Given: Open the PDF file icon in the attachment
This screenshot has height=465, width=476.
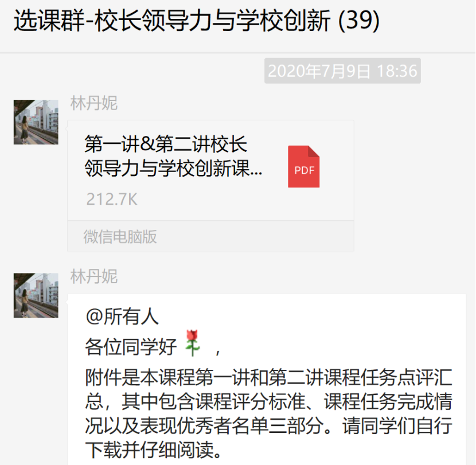Looking at the screenshot, I should coord(303,166).
